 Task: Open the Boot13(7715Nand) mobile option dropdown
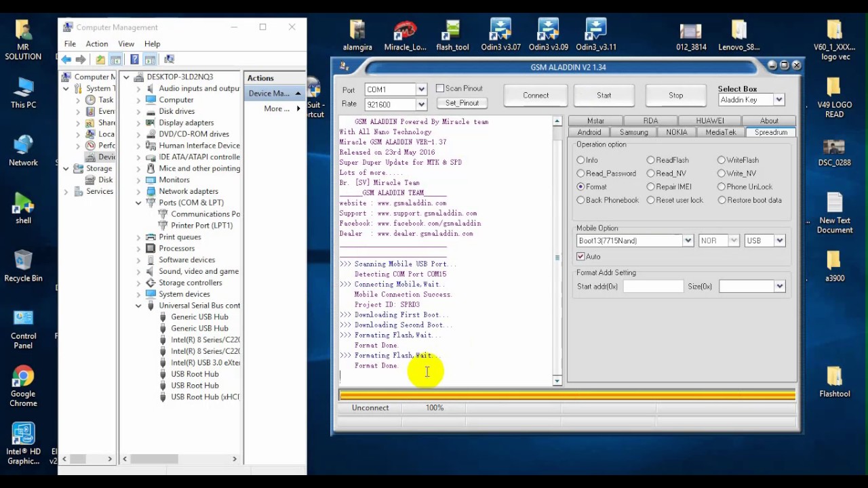pyautogui.click(x=688, y=241)
